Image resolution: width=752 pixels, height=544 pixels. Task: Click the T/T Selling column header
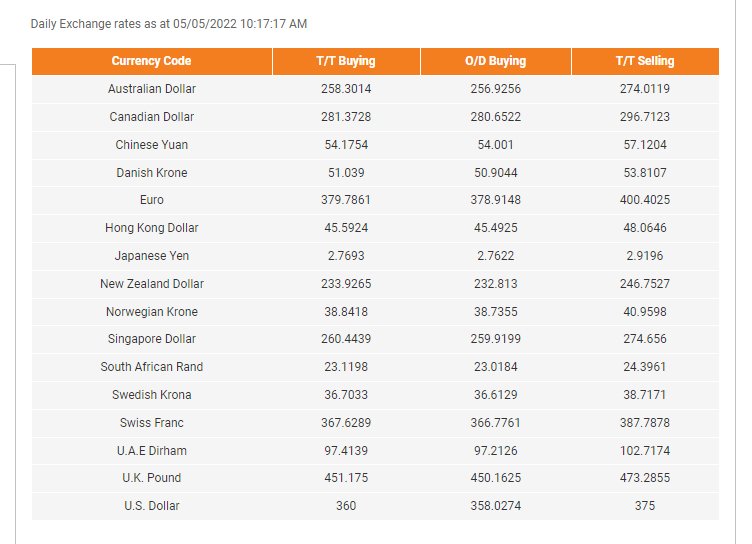tap(644, 61)
